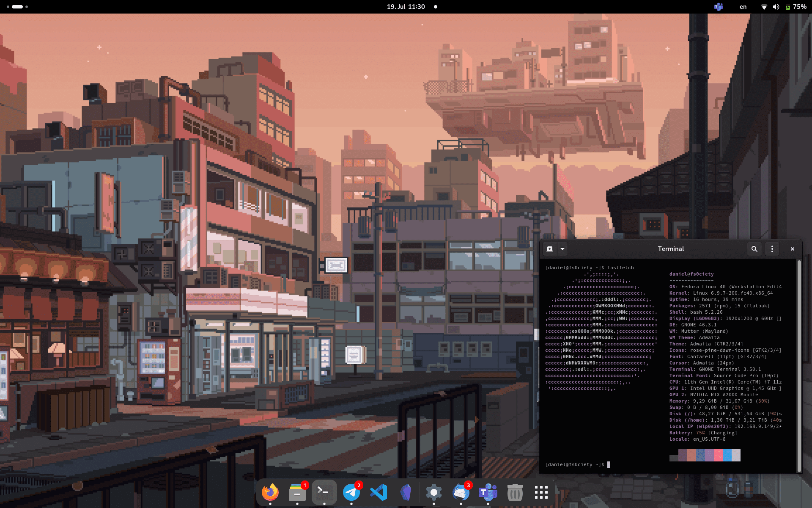This screenshot has width=812, height=508.
Task: Click 'OS: Fedora Linux 40' line
Action: pos(725,287)
